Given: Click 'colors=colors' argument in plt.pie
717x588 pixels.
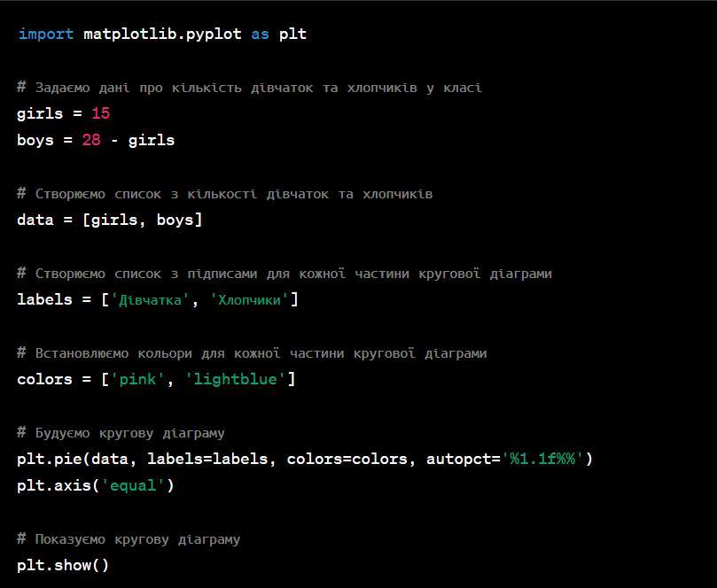Looking at the screenshot, I should point(347,459).
